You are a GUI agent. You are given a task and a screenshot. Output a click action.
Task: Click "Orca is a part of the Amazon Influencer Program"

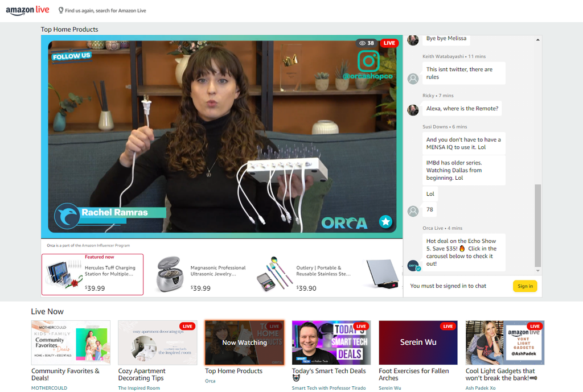click(88, 245)
